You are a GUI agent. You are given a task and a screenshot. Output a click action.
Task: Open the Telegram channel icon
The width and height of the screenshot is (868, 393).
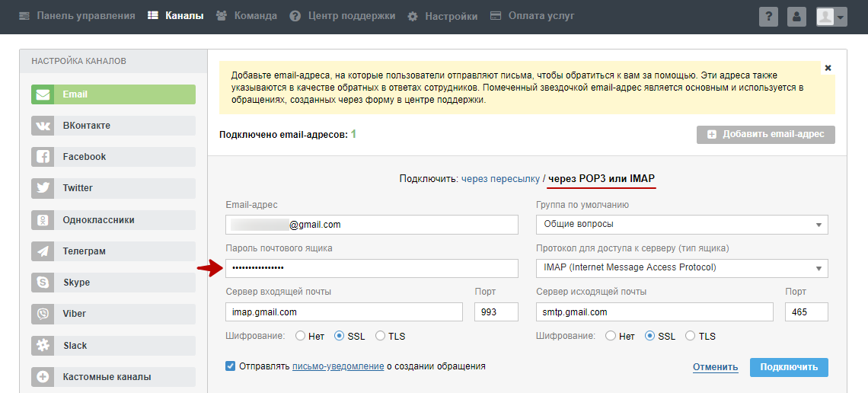[43, 251]
